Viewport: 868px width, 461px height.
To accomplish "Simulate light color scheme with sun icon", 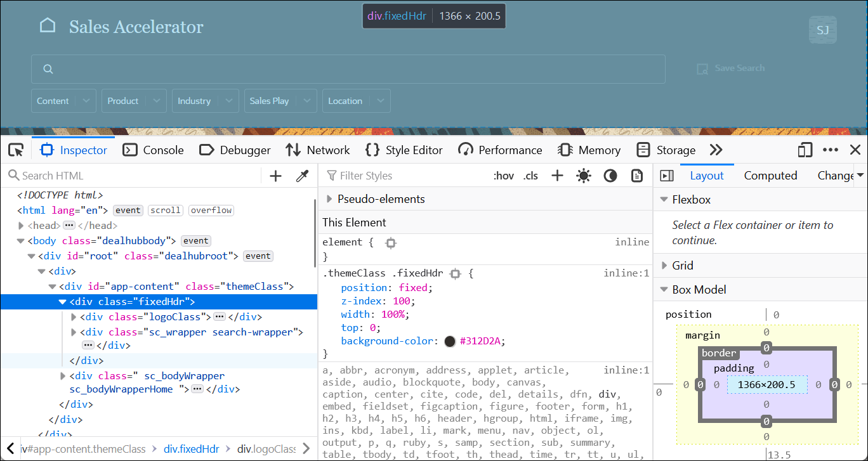I will tap(584, 175).
